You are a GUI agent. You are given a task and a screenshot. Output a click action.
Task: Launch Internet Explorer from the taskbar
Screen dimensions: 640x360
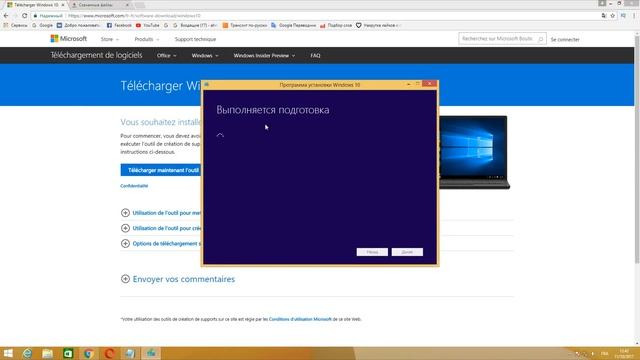tap(27, 353)
